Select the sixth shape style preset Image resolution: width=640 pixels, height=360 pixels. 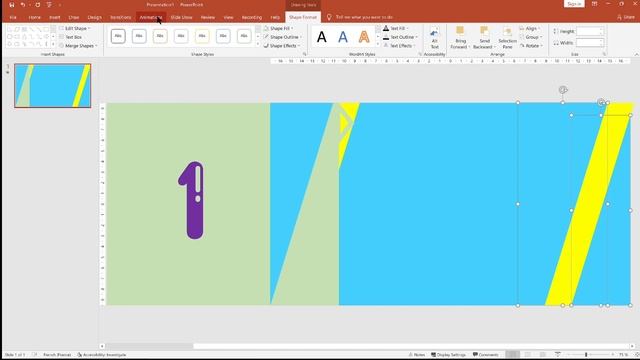[x=223, y=36]
